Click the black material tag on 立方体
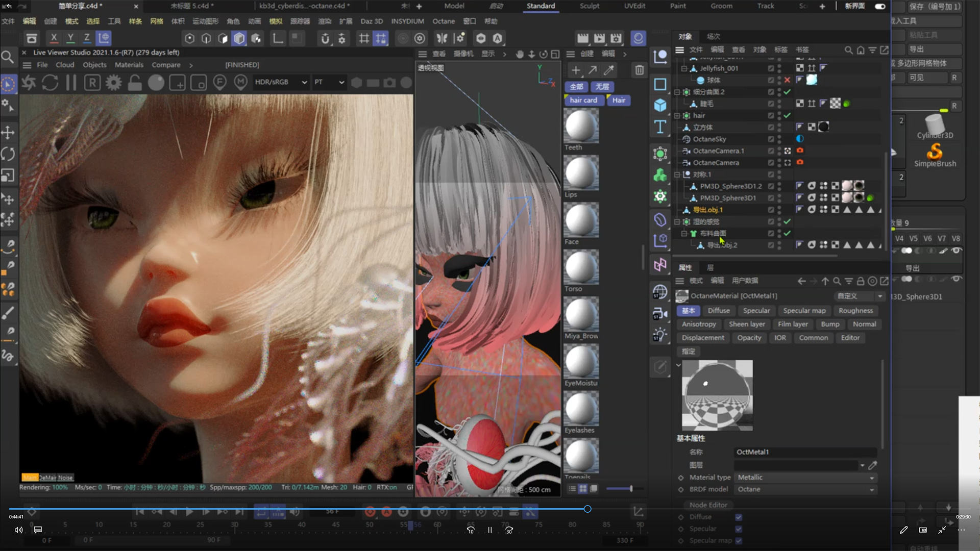 (823, 127)
